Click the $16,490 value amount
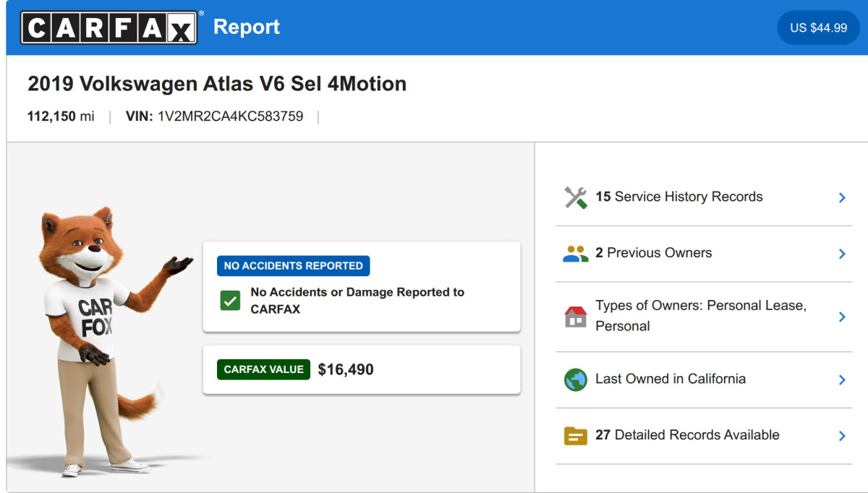This screenshot has height=493, width=868. tap(346, 370)
